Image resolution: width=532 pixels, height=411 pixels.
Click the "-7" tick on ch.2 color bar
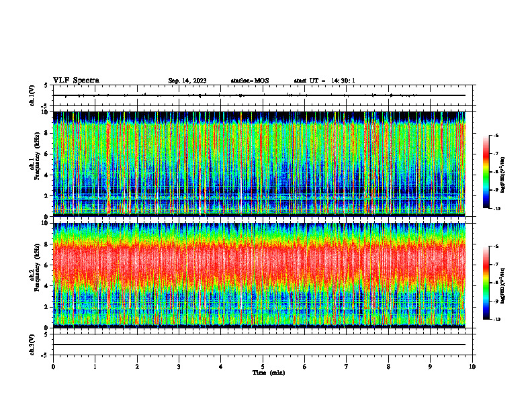pos(496,265)
